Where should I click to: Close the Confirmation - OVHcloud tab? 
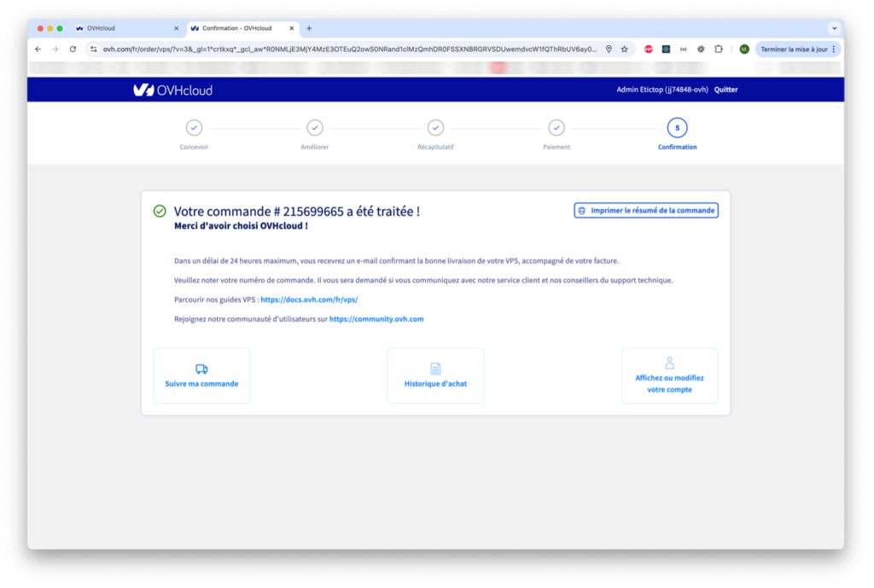click(x=292, y=28)
